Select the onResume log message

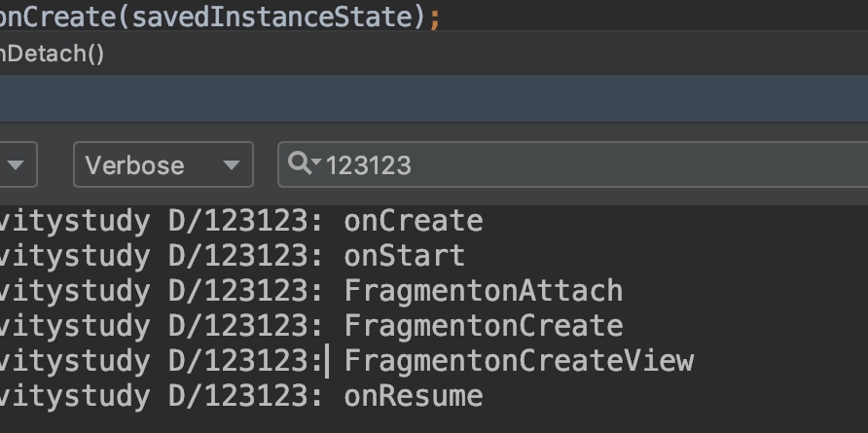(413, 396)
